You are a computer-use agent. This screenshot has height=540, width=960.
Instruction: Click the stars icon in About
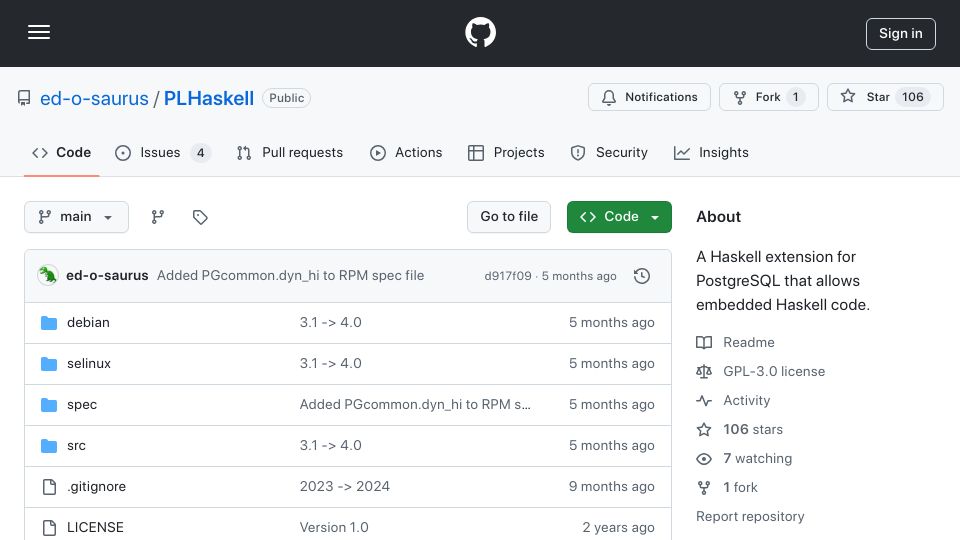704,430
